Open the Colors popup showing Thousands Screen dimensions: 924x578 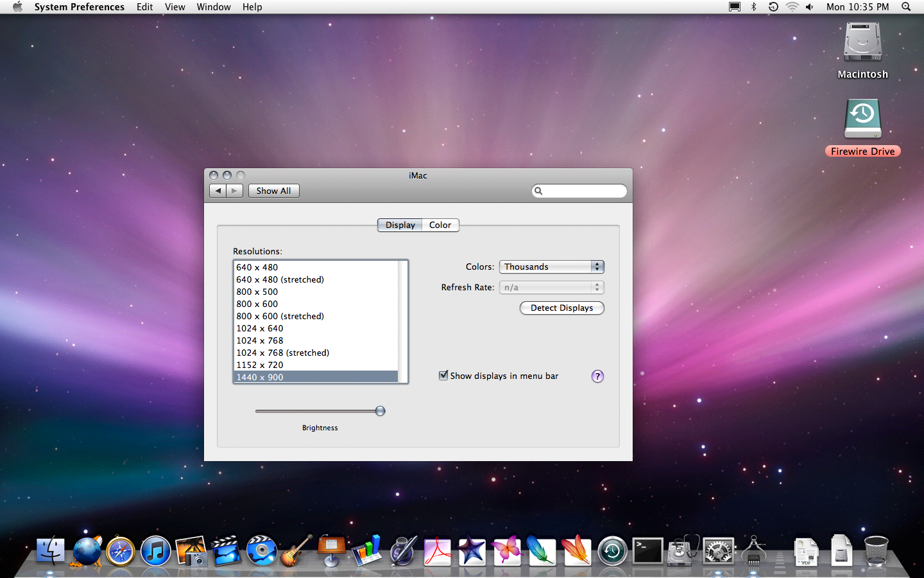click(552, 267)
